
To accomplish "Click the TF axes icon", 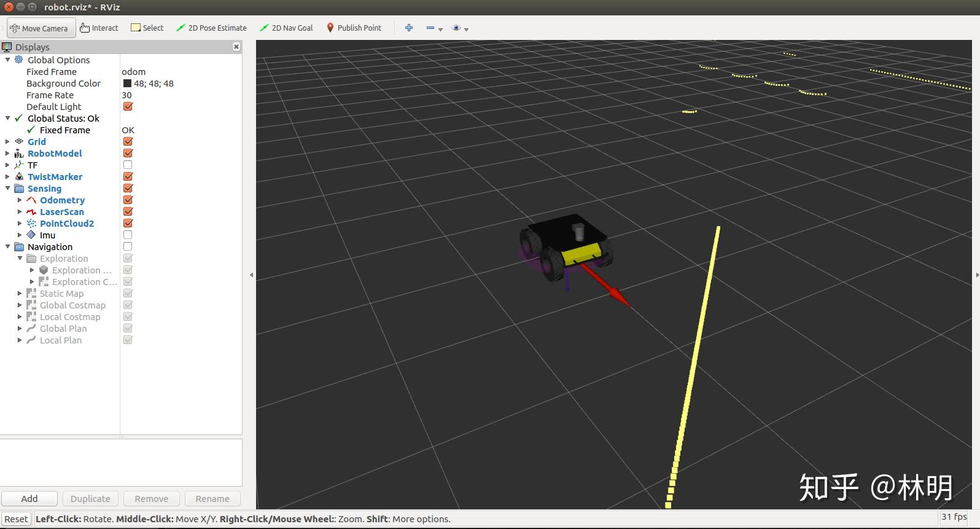I will (x=19, y=165).
